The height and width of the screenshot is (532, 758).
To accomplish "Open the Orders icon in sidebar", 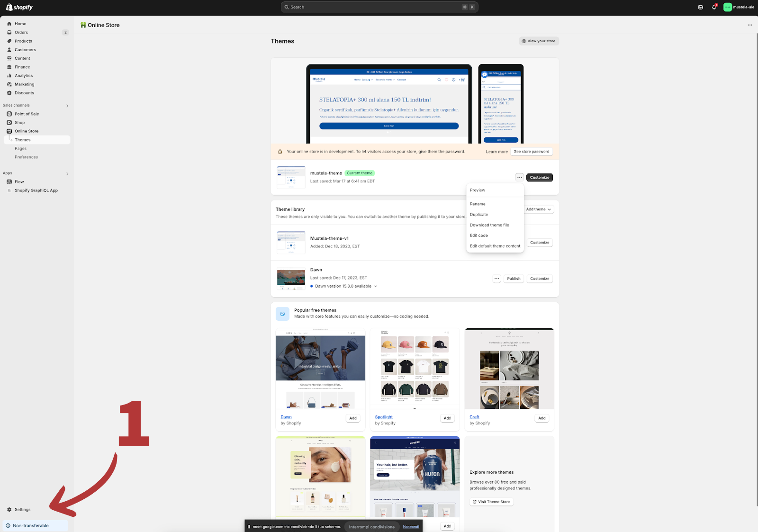I will coord(9,32).
